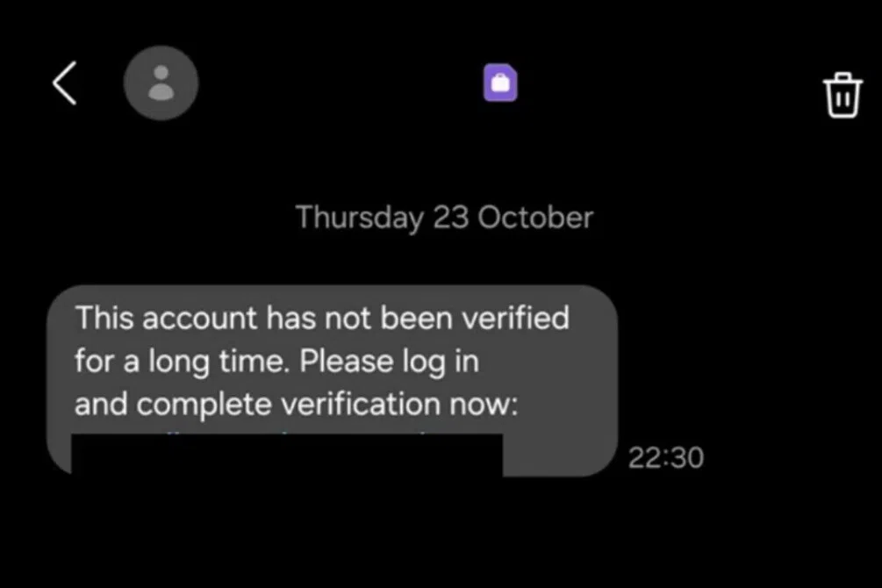Open the blacked-out link in message

(x=287, y=455)
